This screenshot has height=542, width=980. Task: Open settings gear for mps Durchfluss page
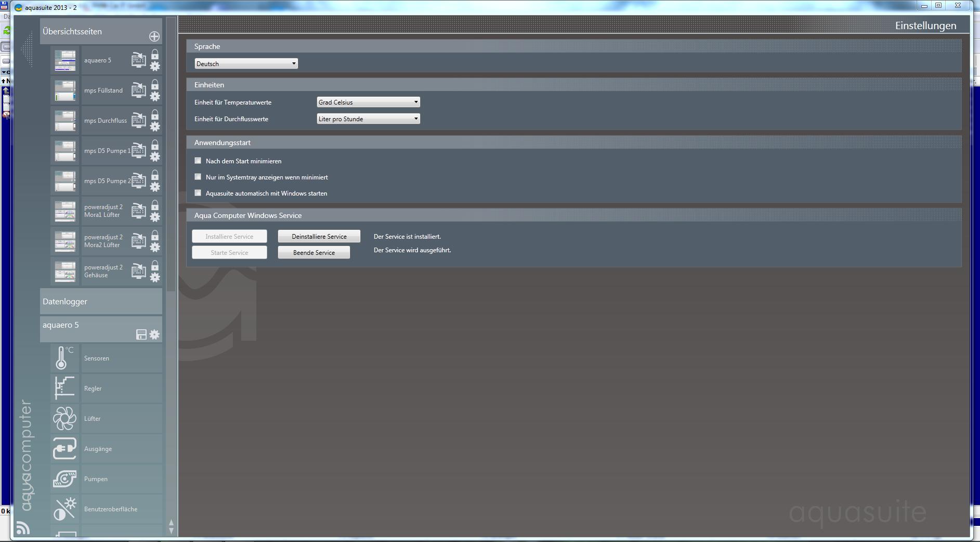coord(155,126)
